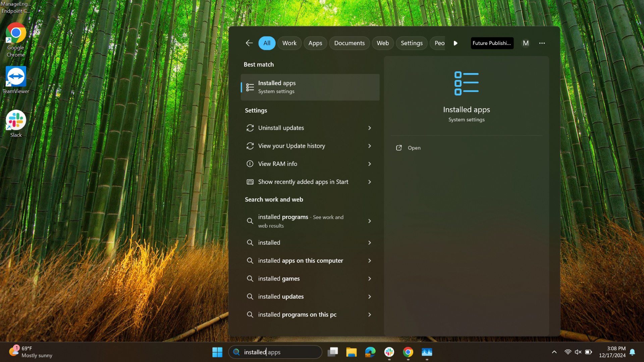
Task: Click the File Explorer taskbar icon
Action: [x=352, y=352]
